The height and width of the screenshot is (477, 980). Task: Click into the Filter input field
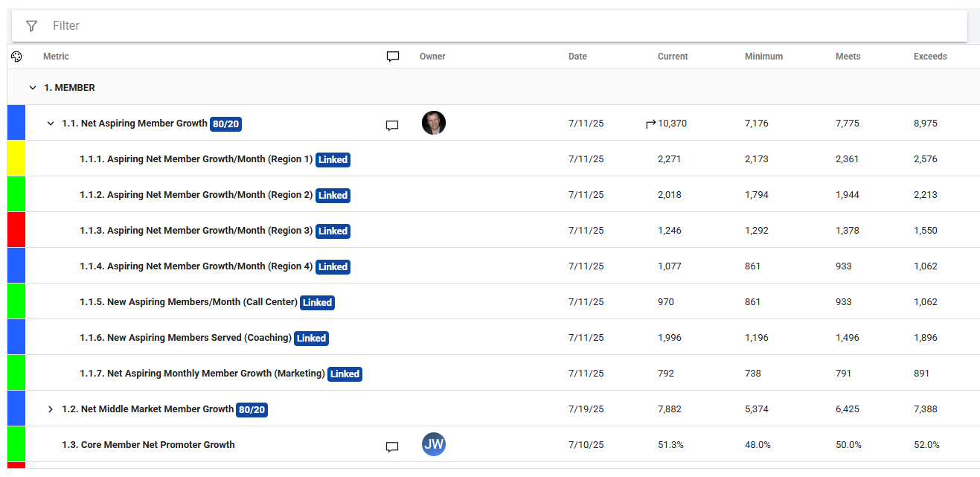pyautogui.click(x=506, y=26)
